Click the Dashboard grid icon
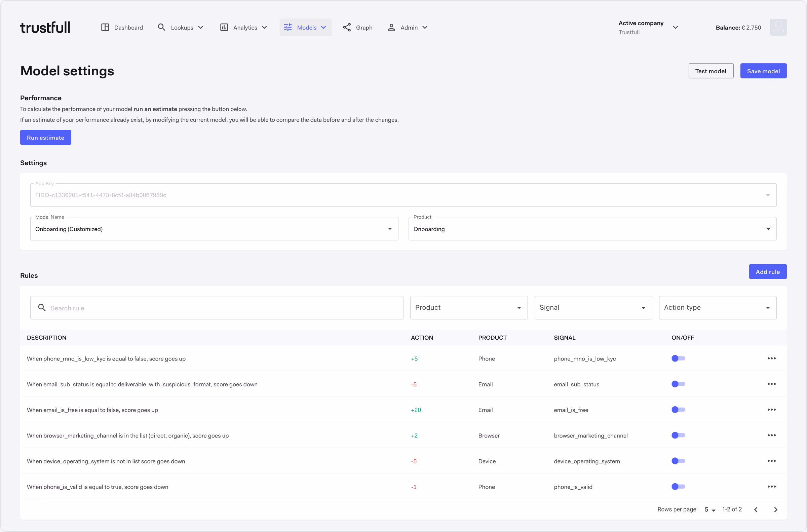The image size is (807, 532). (x=105, y=28)
